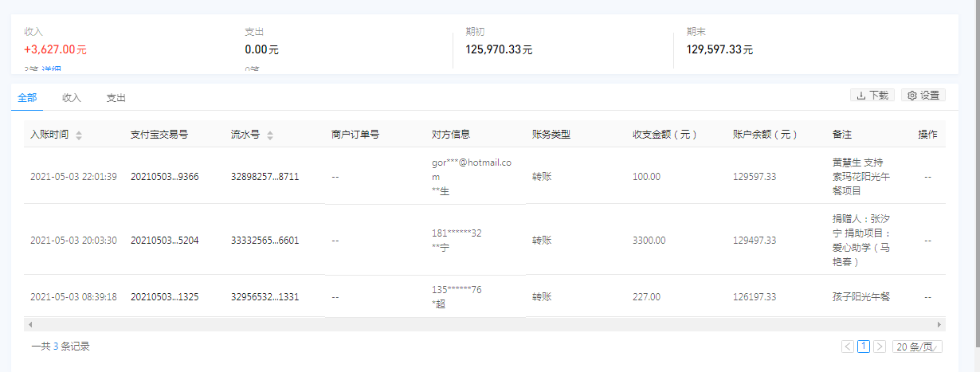Go to next page arrow
The width and height of the screenshot is (980, 372).
tap(880, 347)
